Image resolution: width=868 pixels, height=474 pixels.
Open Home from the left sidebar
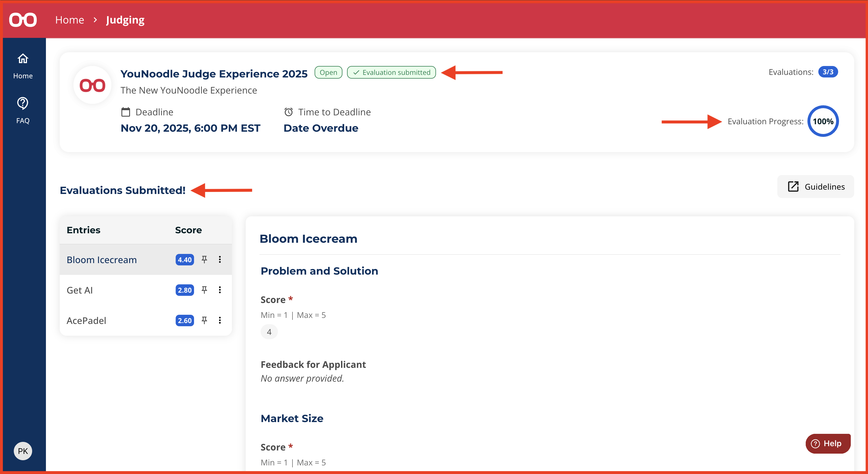pos(23,66)
